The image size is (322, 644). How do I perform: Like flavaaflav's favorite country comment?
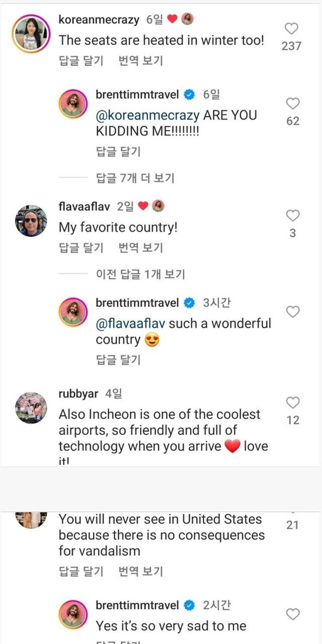[293, 216]
